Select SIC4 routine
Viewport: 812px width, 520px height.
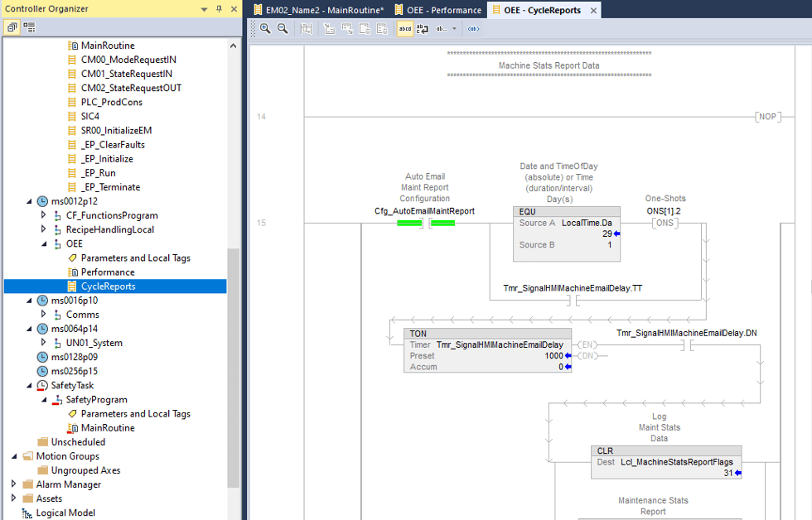[90, 116]
